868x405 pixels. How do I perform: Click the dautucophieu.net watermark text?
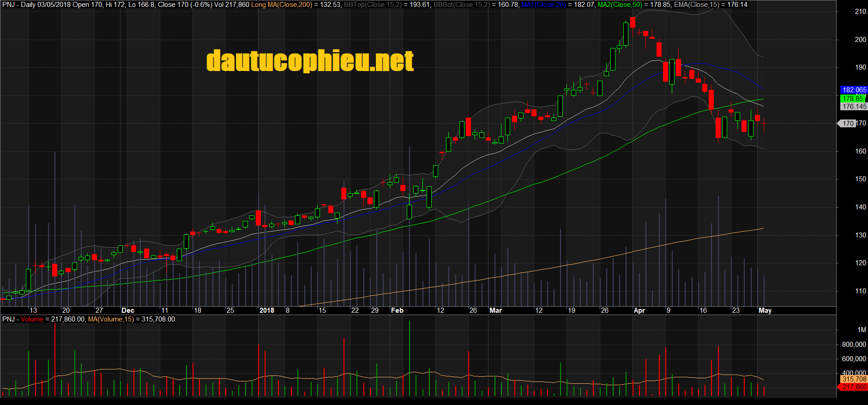click(310, 61)
